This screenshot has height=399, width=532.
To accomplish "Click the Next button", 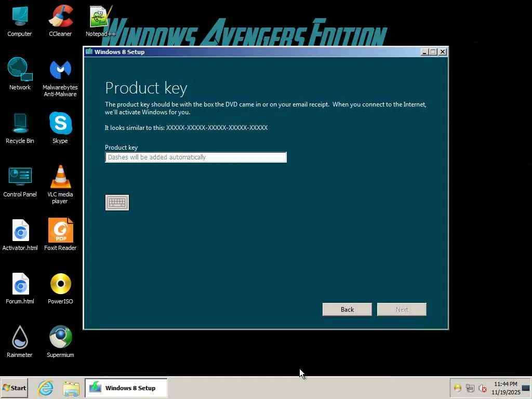I will tap(402, 310).
